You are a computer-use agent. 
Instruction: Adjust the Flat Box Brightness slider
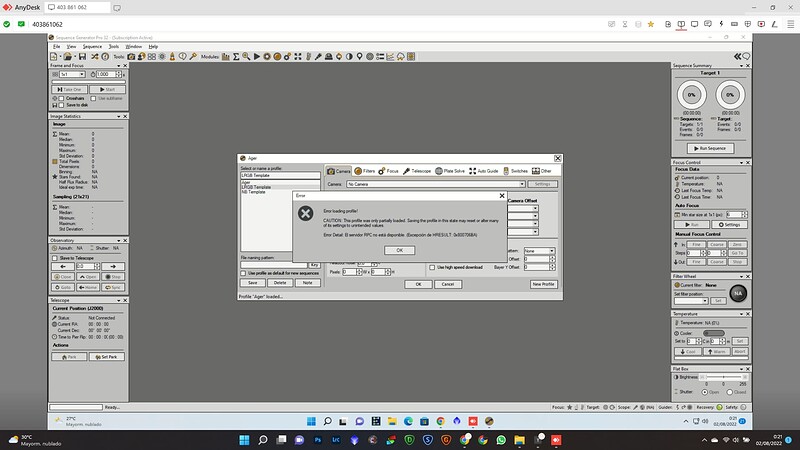coord(722,377)
